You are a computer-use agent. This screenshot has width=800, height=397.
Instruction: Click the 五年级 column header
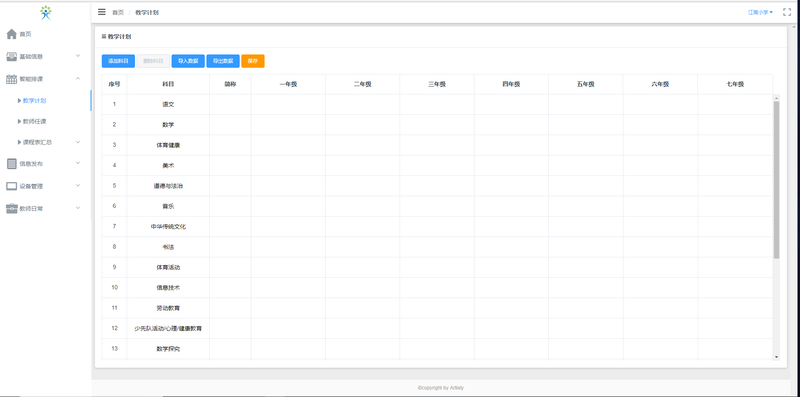click(x=586, y=84)
